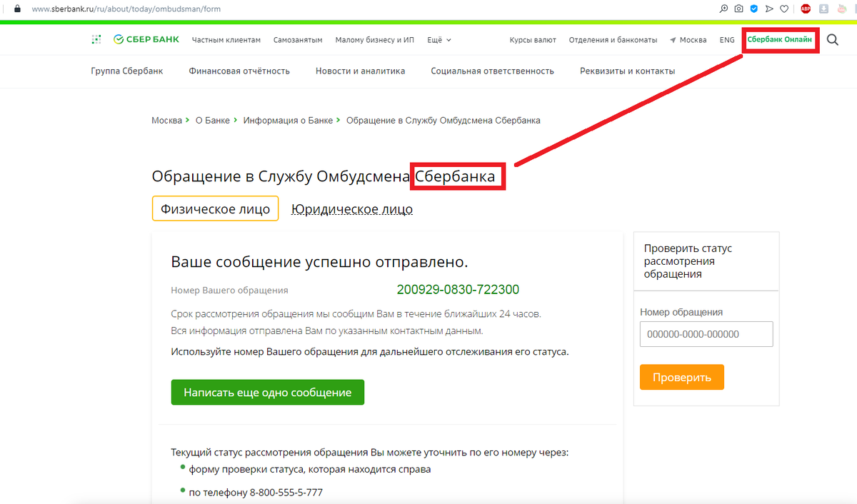This screenshot has height=504, width=857.
Task: Click the Написать еще одно сообщение button
Action: [x=267, y=392]
